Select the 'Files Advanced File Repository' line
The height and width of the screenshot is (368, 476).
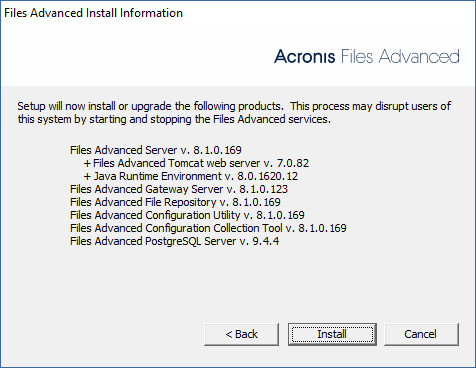click(x=175, y=202)
